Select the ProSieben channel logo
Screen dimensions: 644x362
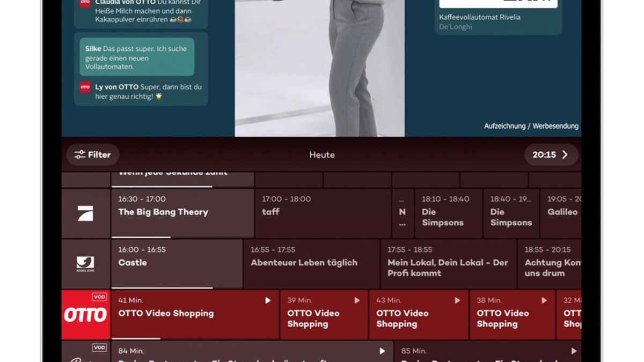(x=85, y=212)
